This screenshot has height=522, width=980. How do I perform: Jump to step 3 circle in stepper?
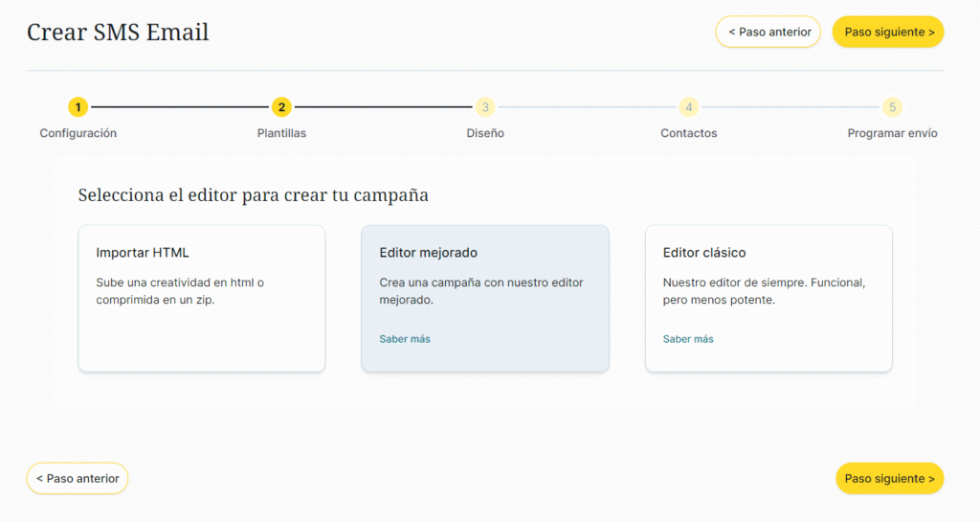tap(485, 107)
